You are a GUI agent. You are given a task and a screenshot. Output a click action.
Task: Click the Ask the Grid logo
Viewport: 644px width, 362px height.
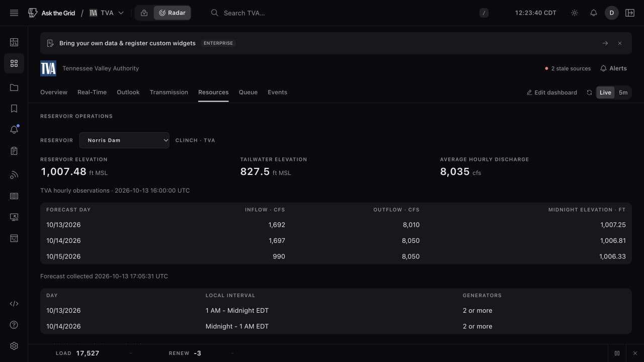click(51, 13)
